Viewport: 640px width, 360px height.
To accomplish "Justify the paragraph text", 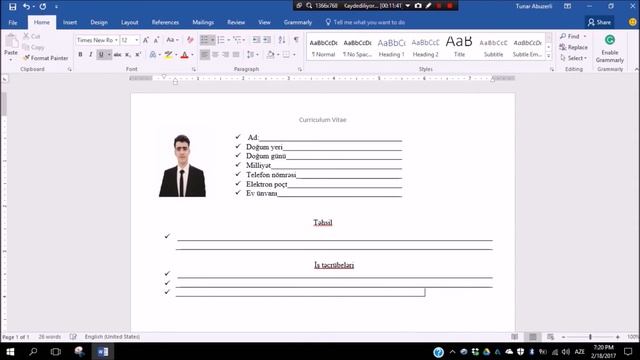I will tap(236, 54).
